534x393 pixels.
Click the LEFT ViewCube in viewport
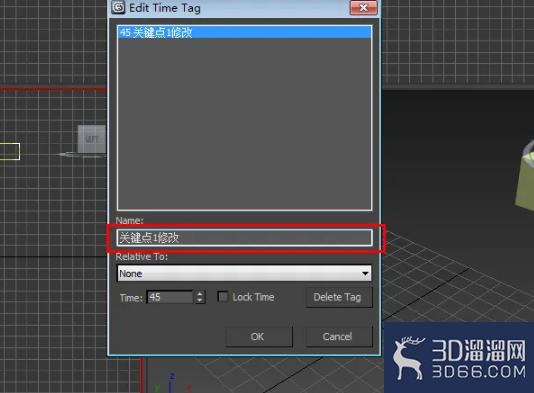(x=92, y=139)
